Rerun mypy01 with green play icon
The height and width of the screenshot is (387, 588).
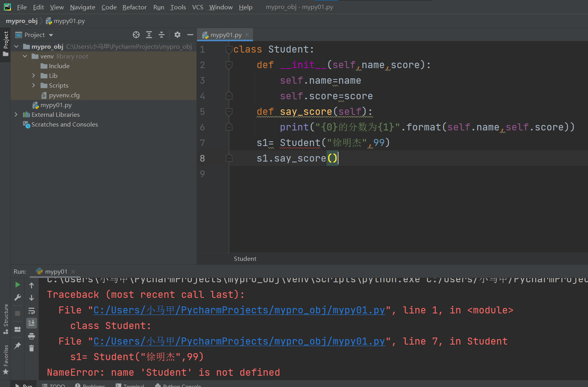(x=18, y=285)
